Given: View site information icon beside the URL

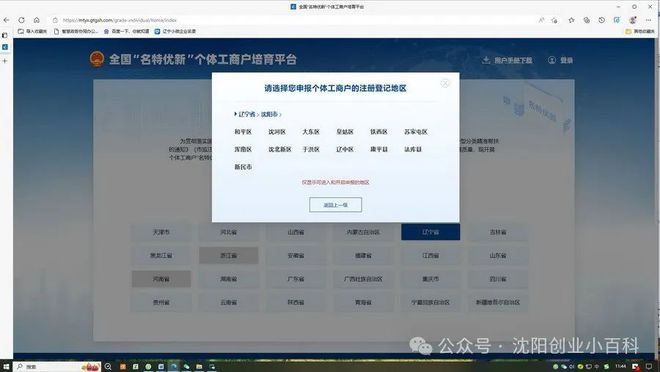Looking at the screenshot, I should click(55, 20).
